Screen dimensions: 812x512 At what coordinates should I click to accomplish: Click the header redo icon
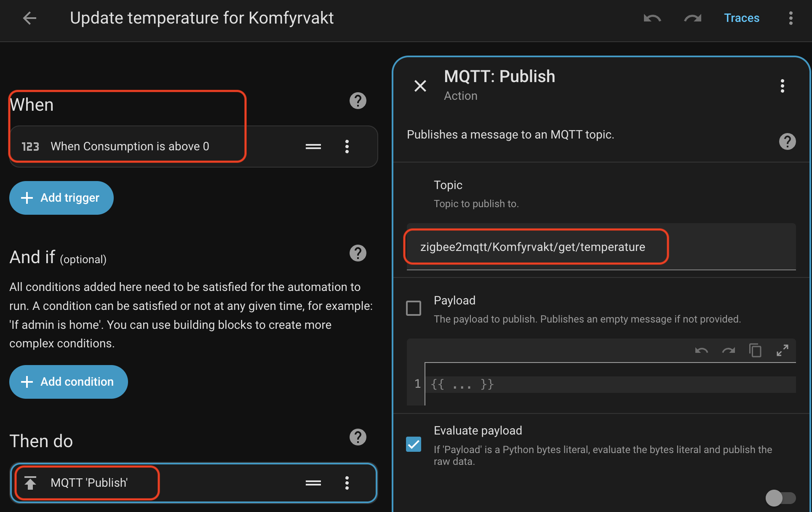tap(692, 18)
